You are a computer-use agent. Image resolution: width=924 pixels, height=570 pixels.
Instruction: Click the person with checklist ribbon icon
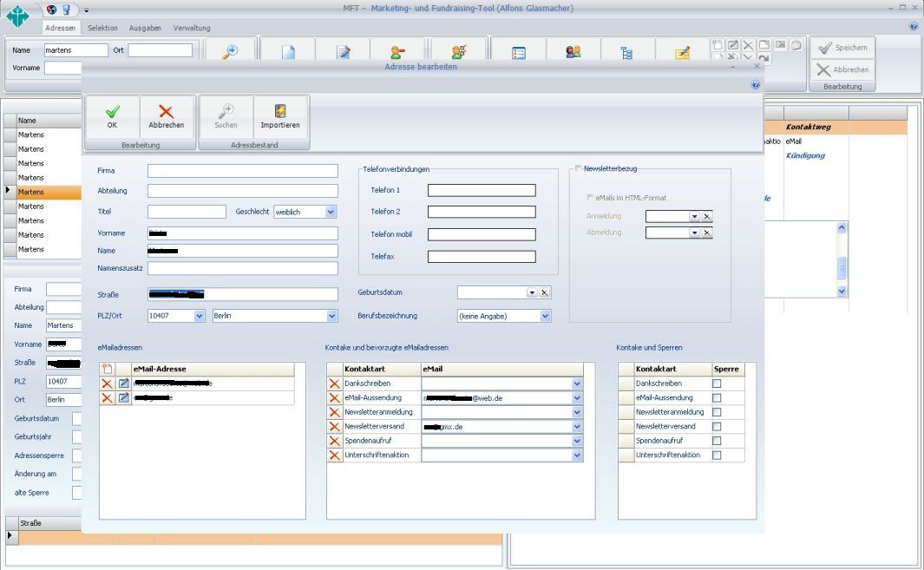(459, 52)
